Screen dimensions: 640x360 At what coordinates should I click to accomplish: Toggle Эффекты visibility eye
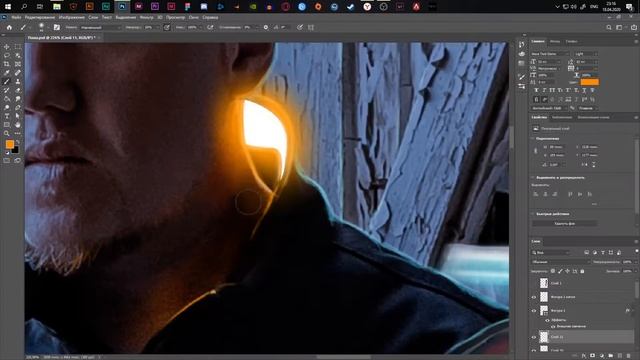(x=547, y=320)
